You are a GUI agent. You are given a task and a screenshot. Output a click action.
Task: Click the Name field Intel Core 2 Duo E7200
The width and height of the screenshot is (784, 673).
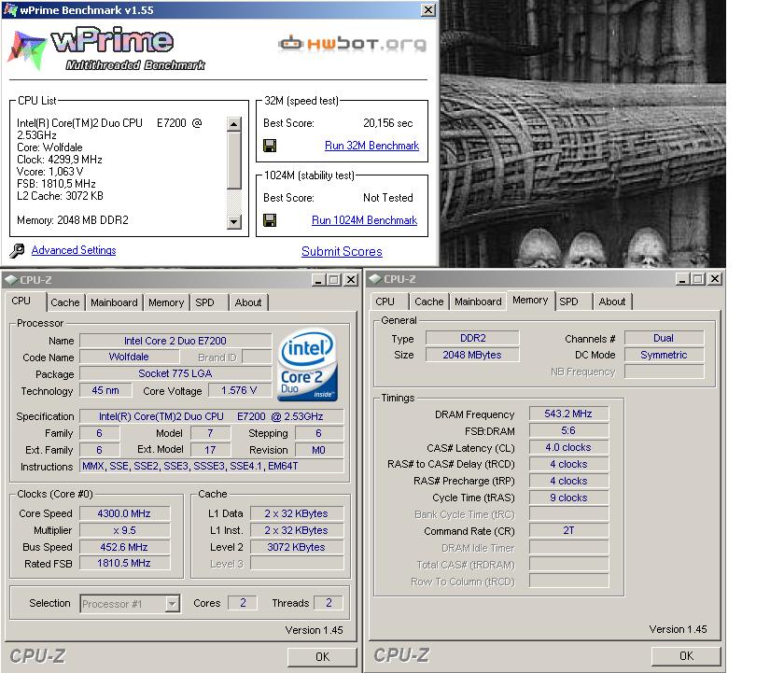pyautogui.click(x=175, y=341)
